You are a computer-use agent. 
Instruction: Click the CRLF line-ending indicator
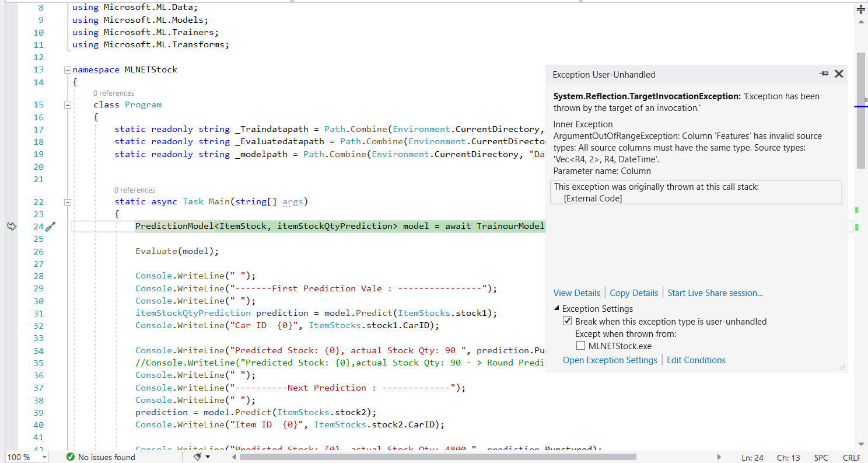pos(852,457)
